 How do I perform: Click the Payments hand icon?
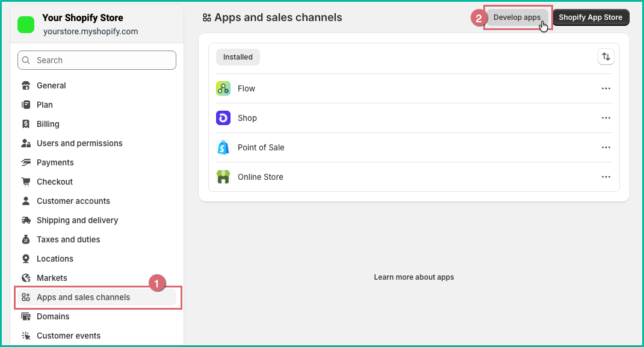(x=26, y=162)
